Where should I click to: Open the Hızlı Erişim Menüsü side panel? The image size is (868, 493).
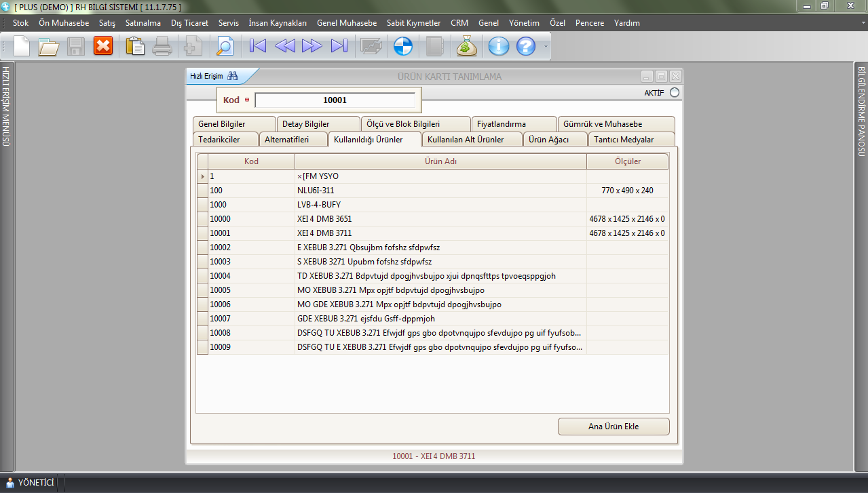click(x=6, y=106)
